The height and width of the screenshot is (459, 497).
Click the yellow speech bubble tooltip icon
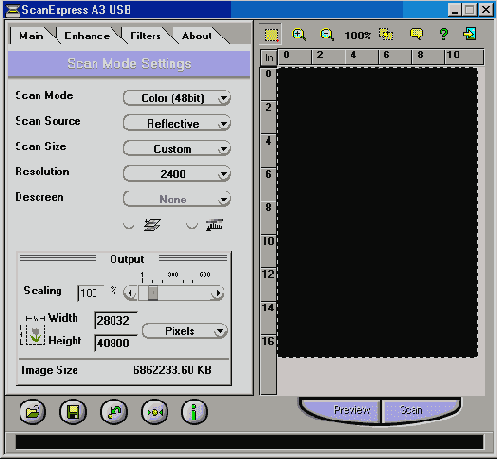pos(416,34)
